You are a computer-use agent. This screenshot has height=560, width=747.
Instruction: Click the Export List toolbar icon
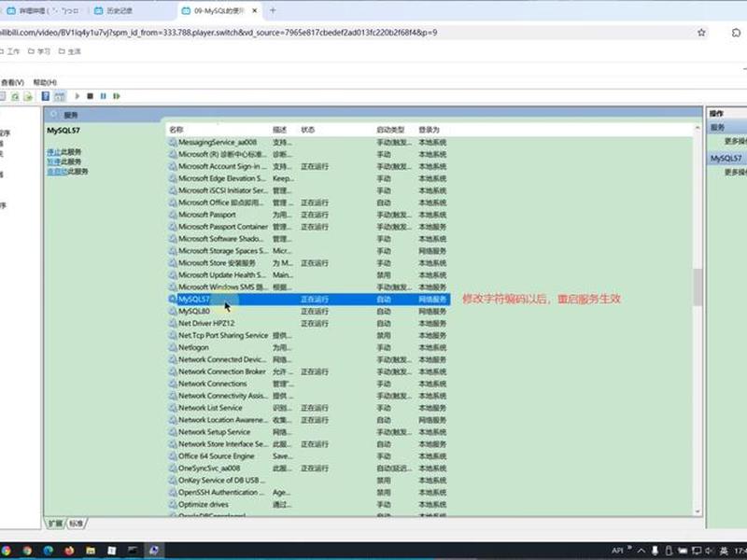tap(28, 97)
